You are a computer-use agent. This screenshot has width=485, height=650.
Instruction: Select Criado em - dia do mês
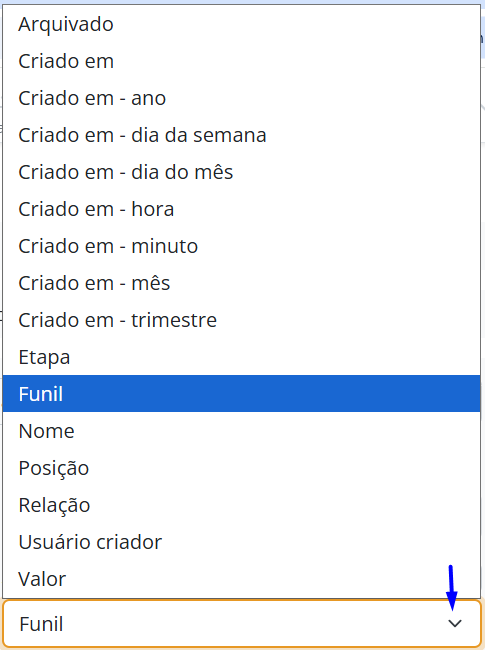coord(241,172)
